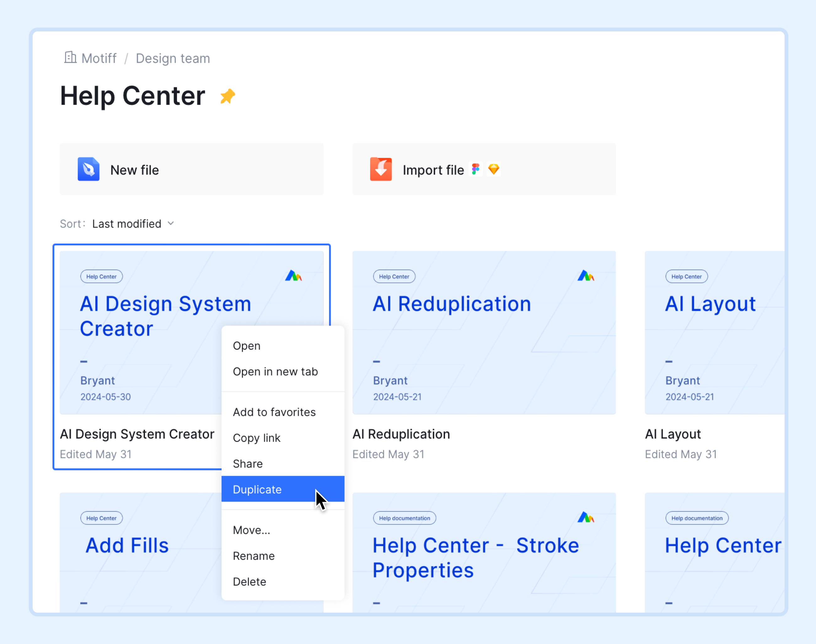Viewport: 816px width, 644px height.
Task: Click Motiff logo on AI Design System Creator thumbnail
Action: pyautogui.click(x=293, y=276)
